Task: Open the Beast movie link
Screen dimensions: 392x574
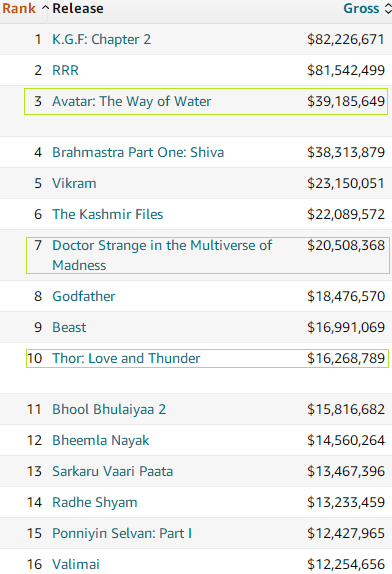Action: coord(69,327)
